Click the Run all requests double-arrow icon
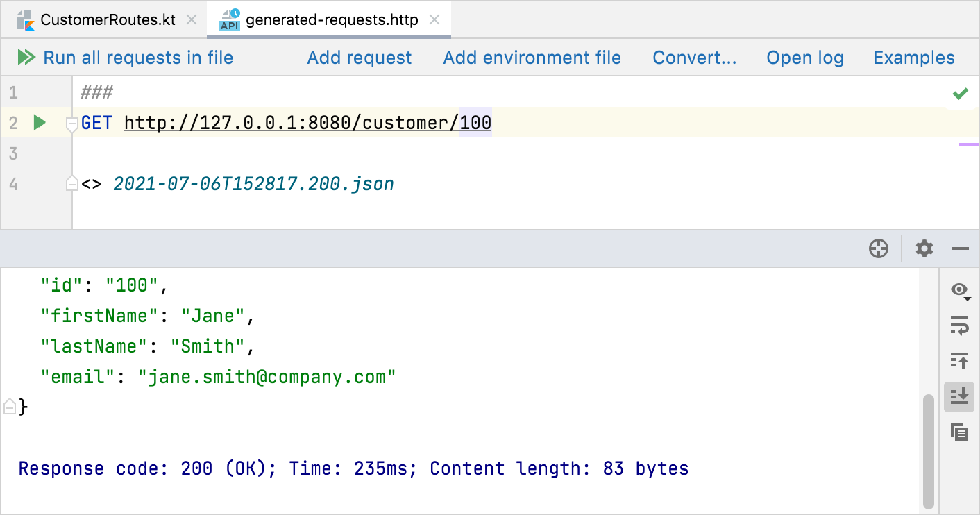This screenshot has height=515, width=980. coord(26,58)
